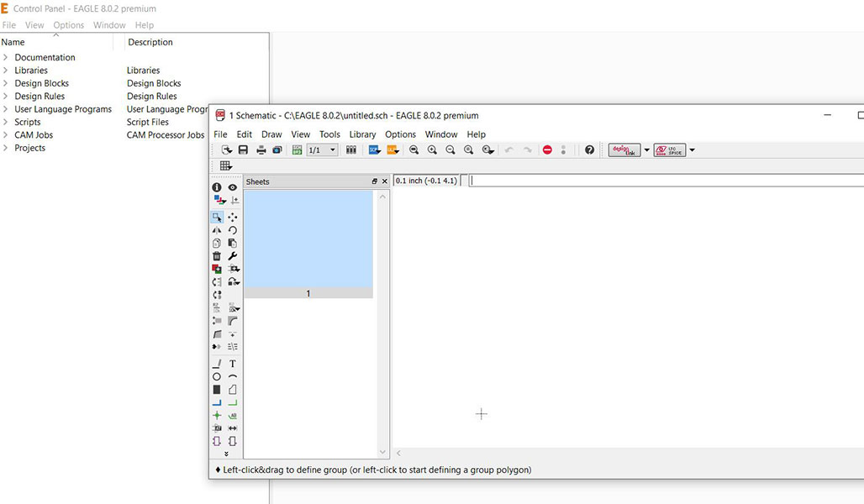The image size is (864, 504).
Task: Expand Projects tree node in Control Panel
Action: pos(5,148)
